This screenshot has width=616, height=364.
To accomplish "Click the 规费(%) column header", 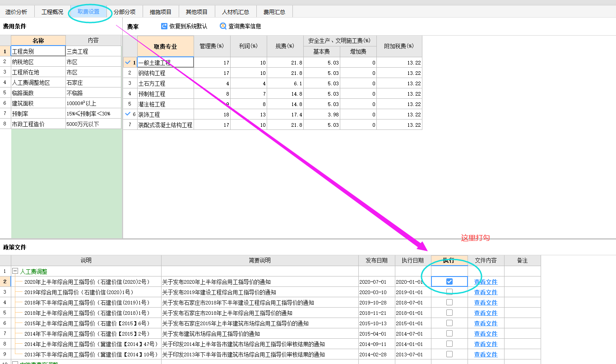I will coord(285,46).
